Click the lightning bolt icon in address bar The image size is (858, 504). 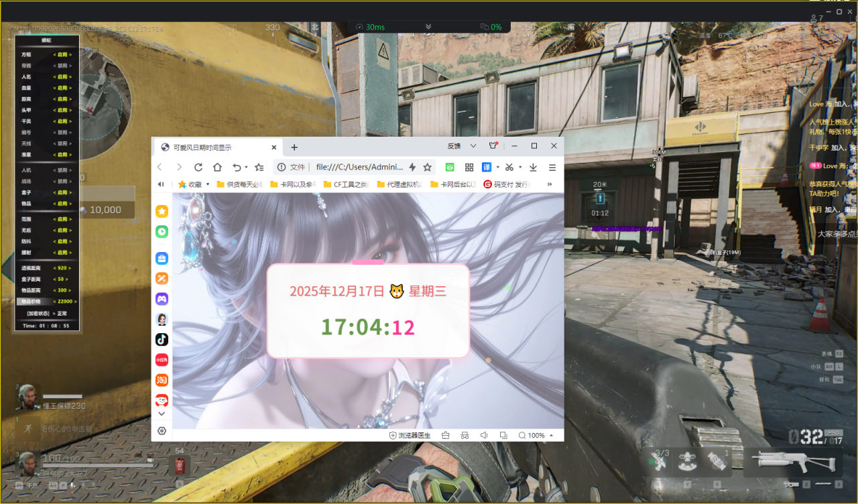(x=411, y=167)
